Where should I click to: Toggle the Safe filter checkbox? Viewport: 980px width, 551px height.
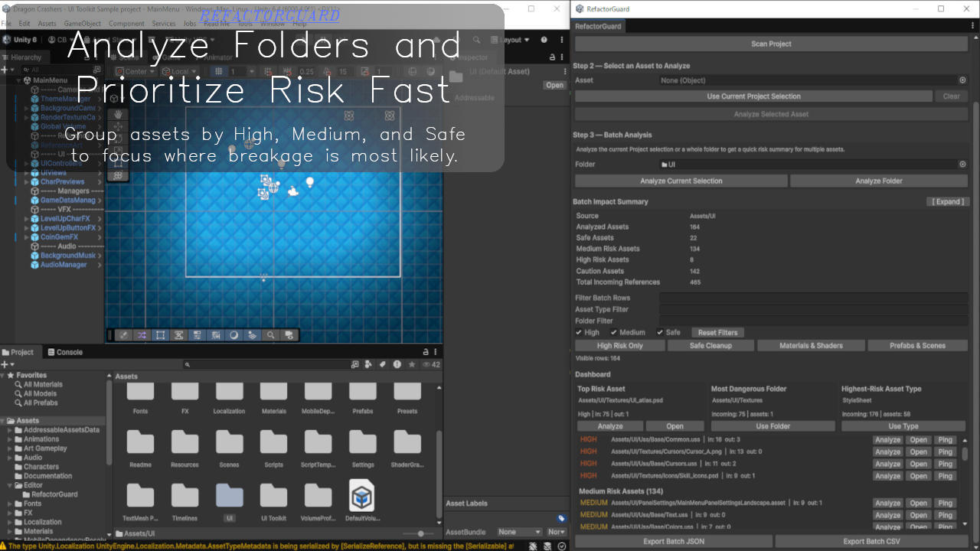tap(660, 333)
